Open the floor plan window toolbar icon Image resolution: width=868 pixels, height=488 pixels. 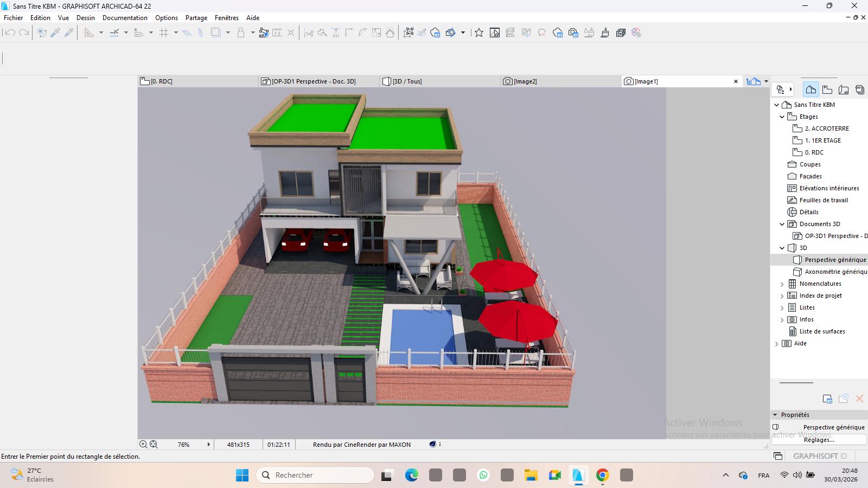(x=494, y=33)
